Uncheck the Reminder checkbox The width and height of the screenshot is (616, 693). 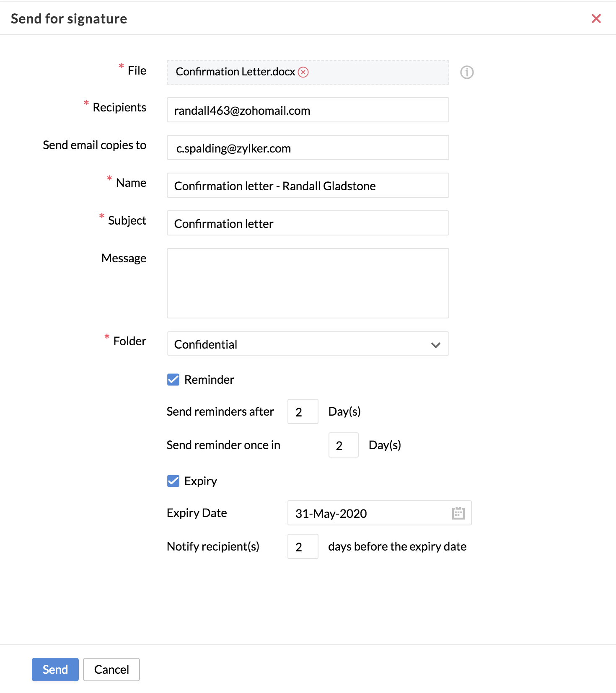[x=173, y=380]
